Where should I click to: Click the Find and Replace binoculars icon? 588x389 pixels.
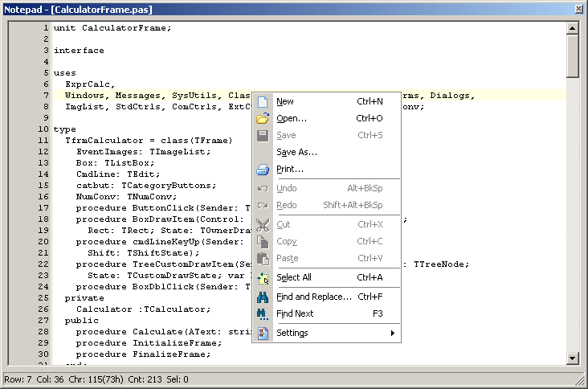263,297
